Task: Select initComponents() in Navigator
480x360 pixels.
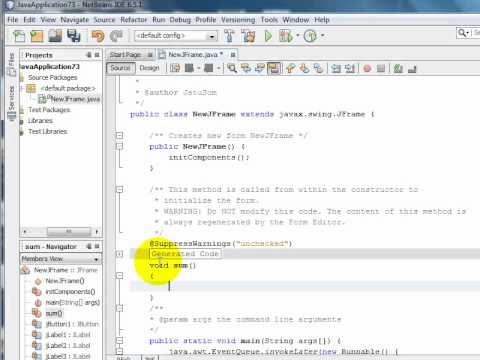Action: [x=70, y=291]
